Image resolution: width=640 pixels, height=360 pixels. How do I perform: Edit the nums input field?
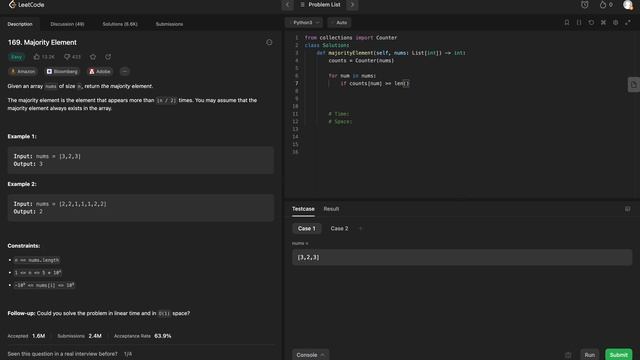point(462,257)
